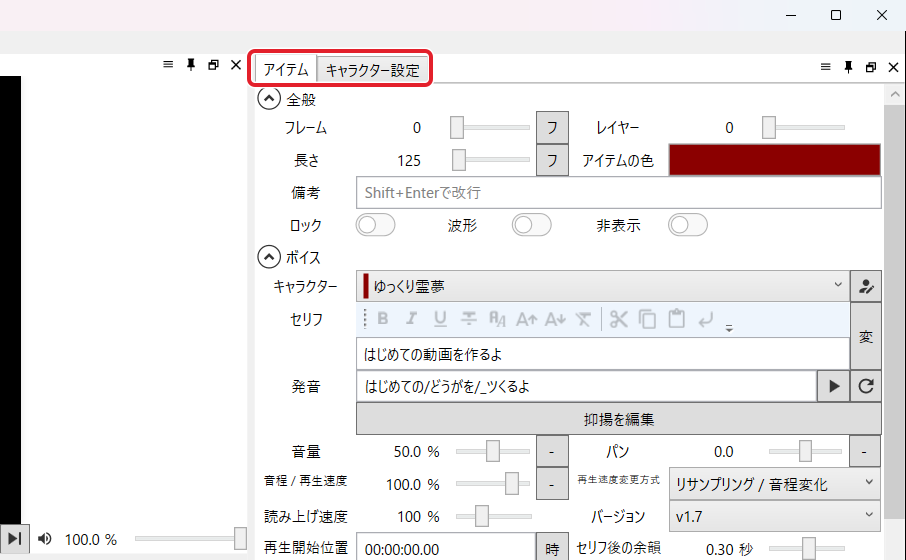Collapse the 全般 section
This screenshot has height=560, width=906.
click(x=269, y=99)
